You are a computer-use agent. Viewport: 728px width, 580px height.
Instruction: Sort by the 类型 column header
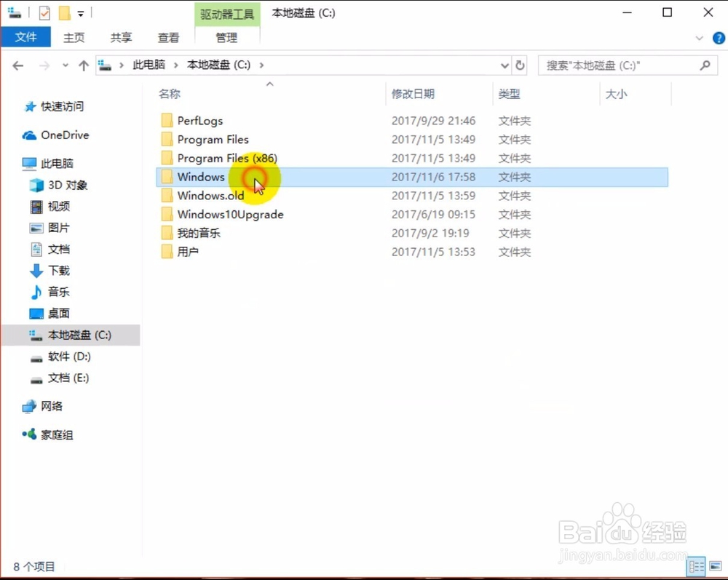(510, 94)
